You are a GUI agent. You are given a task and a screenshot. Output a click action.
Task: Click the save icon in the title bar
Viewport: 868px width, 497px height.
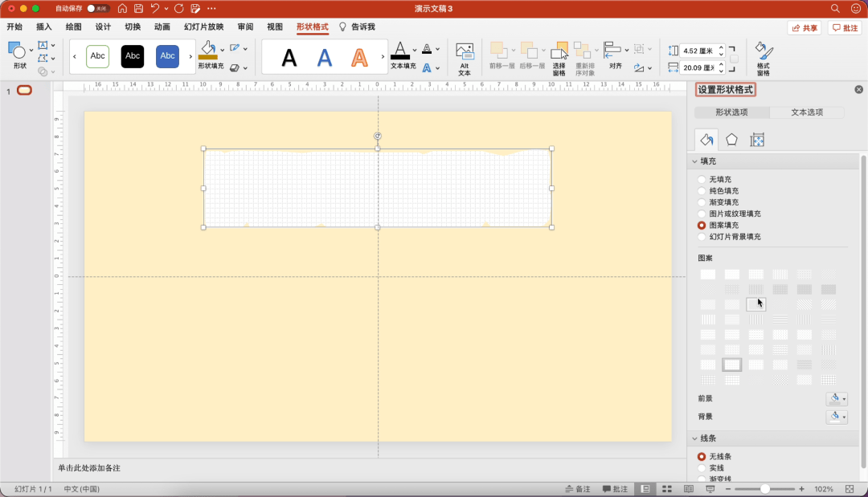pyautogui.click(x=138, y=8)
